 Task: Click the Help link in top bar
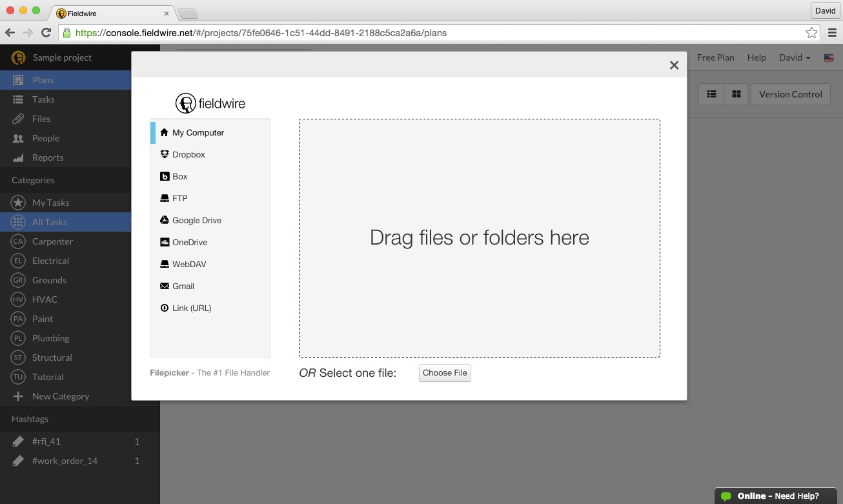pos(757,57)
